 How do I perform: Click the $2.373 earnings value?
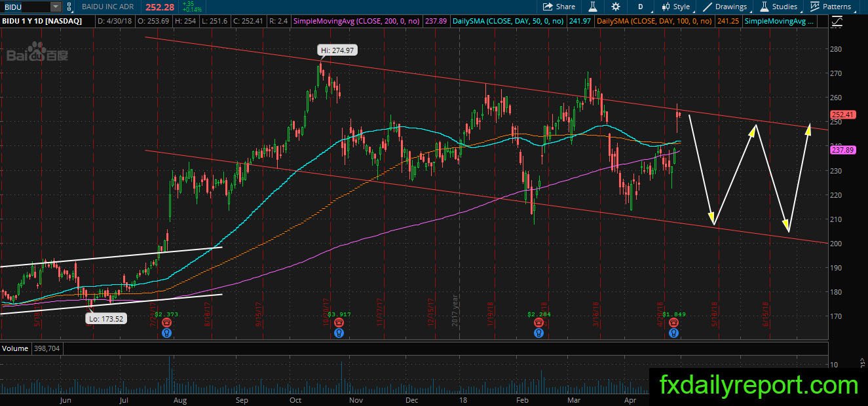point(166,315)
